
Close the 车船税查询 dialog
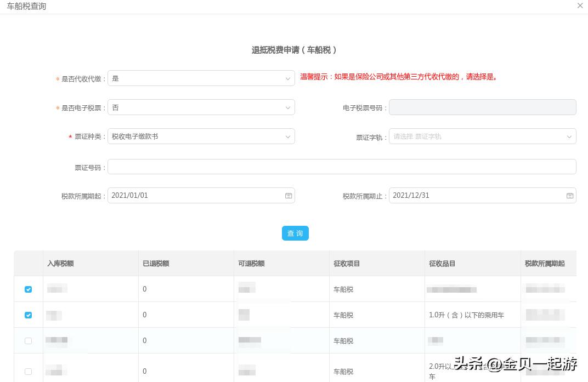[x=580, y=5]
